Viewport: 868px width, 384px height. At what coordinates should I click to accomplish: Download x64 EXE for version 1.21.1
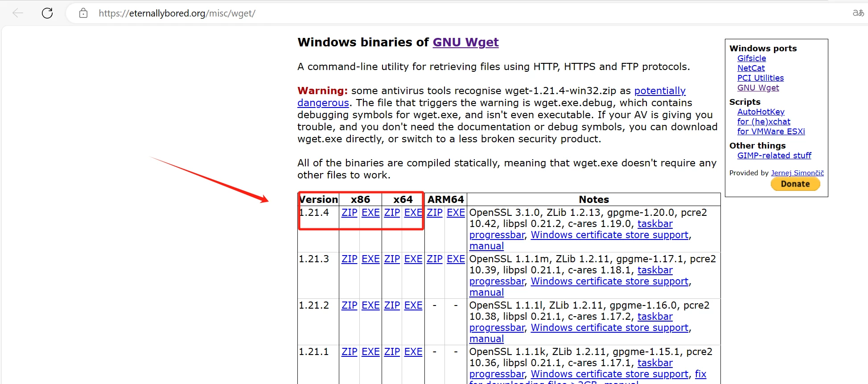(413, 352)
